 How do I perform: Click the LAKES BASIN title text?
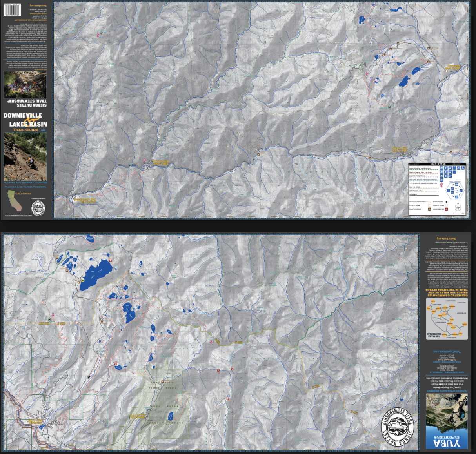pos(28,124)
